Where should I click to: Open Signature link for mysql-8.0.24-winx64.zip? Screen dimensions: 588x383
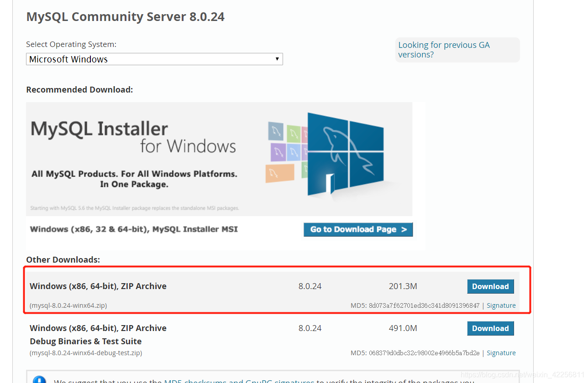pos(501,305)
